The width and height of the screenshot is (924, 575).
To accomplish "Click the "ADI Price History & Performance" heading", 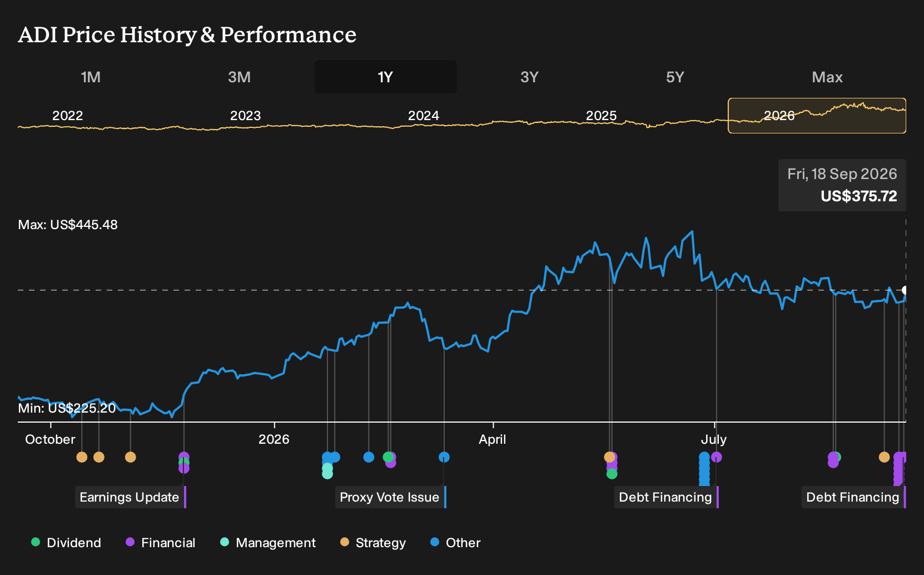I will tap(187, 34).
